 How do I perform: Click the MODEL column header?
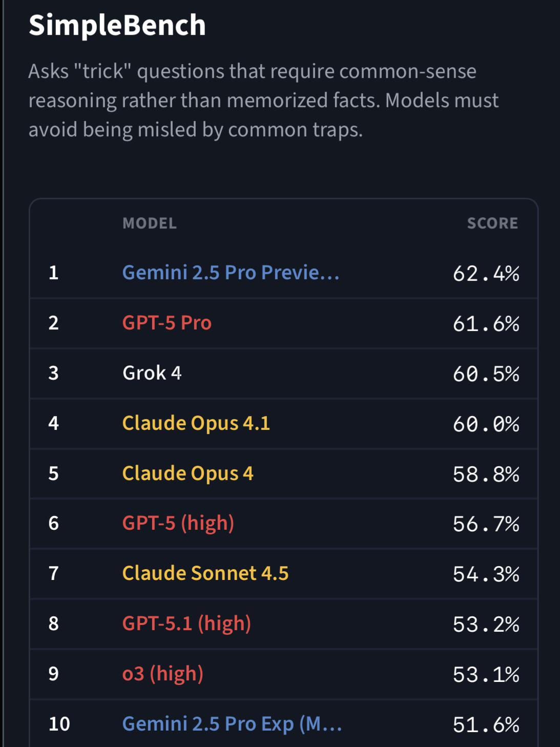[150, 223]
